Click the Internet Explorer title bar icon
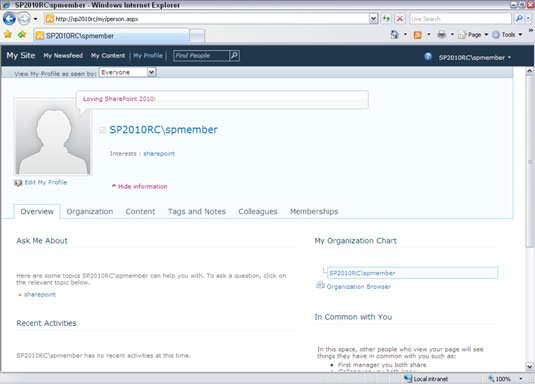Image resolution: width=535 pixels, height=384 pixels. (x=6, y=4)
